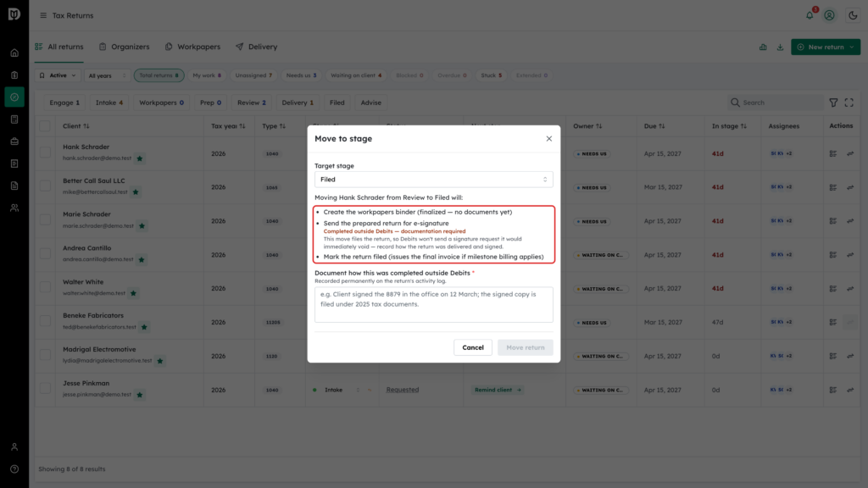Click Remind client for Jesse Pinkman

498,390
